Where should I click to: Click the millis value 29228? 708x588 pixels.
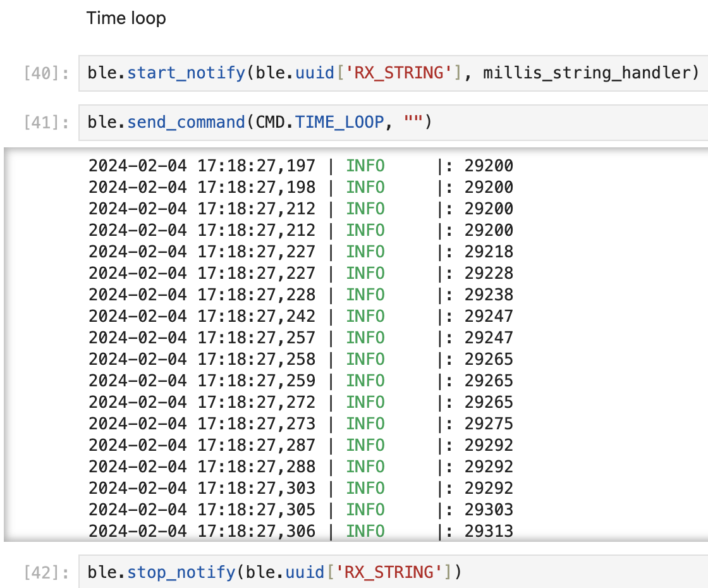tap(489, 273)
